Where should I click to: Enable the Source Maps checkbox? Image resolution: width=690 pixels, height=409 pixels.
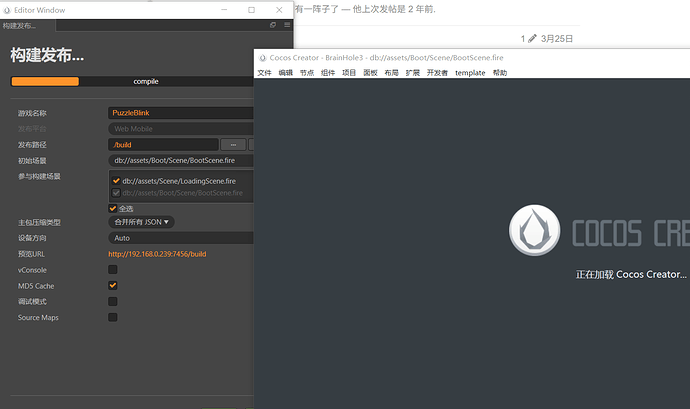tap(113, 317)
